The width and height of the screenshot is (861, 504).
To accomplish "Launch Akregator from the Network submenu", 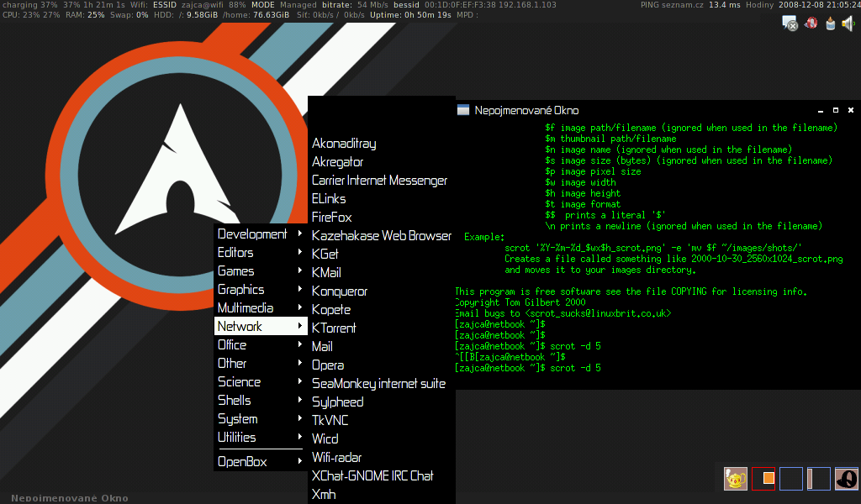I will click(x=382, y=162).
